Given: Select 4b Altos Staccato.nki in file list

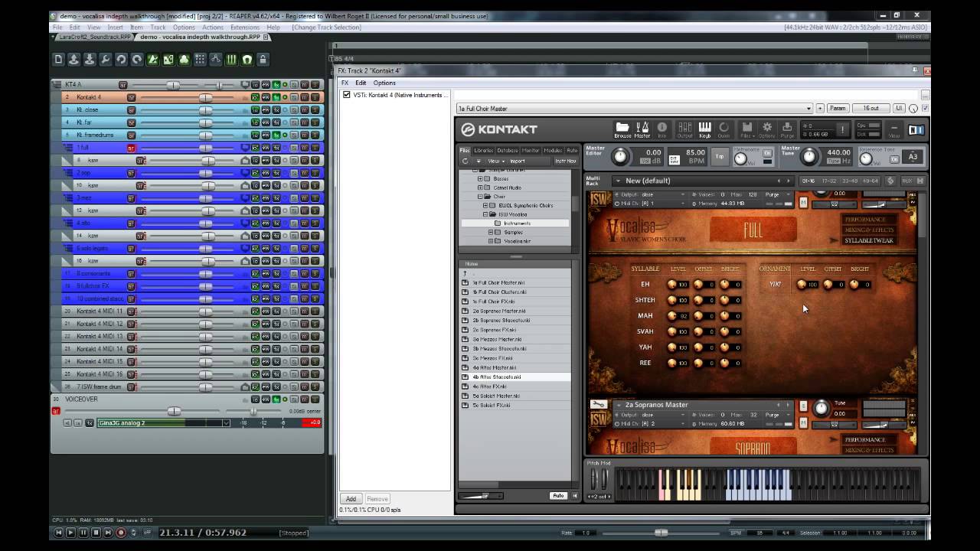Looking at the screenshot, I should pyautogui.click(x=516, y=377).
